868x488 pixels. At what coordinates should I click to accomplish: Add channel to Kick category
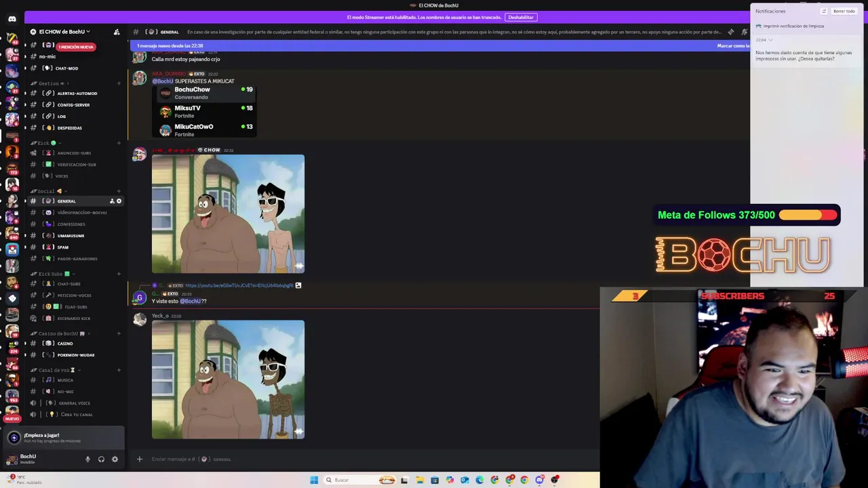[x=119, y=143]
